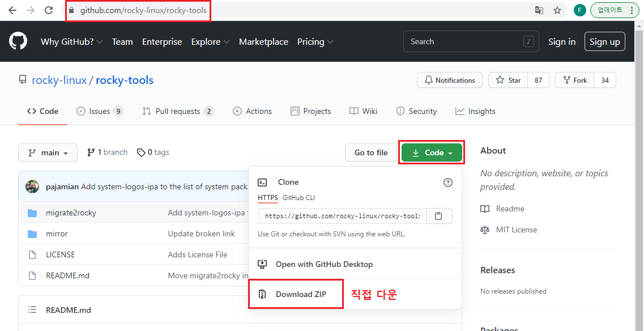Open the Update broken link commit message
The height and width of the screenshot is (331, 644).
pyautogui.click(x=201, y=234)
